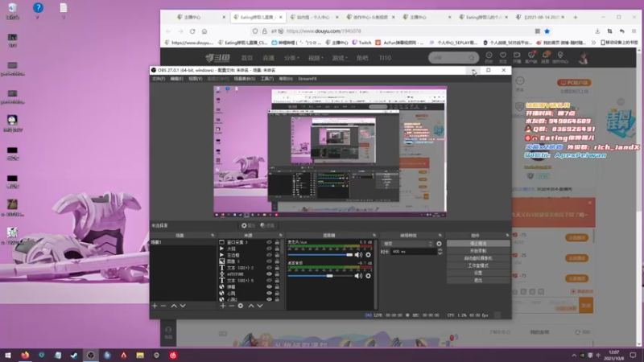Screen dimensions: 644x362
Task: Click the desktop audio volume slider
Action: pos(320,276)
